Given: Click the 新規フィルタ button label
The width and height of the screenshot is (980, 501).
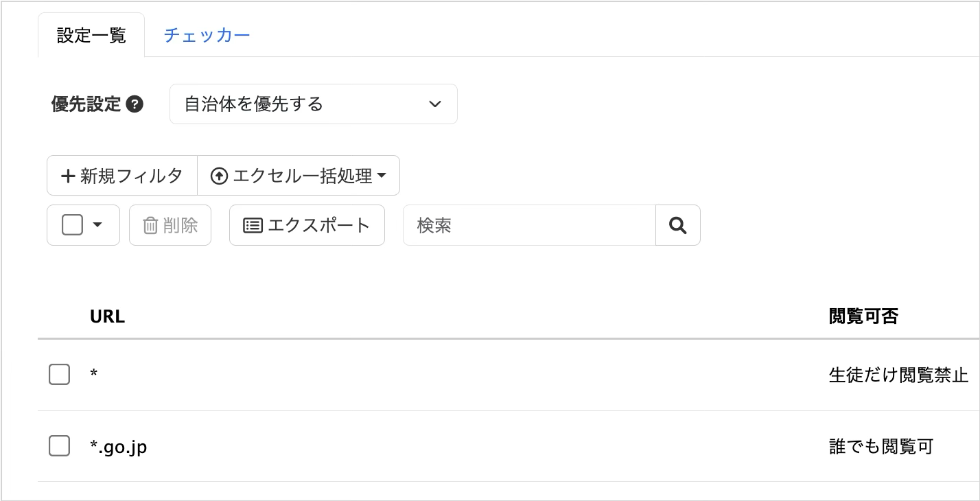Looking at the screenshot, I should pyautogui.click(x=131, y=176).
